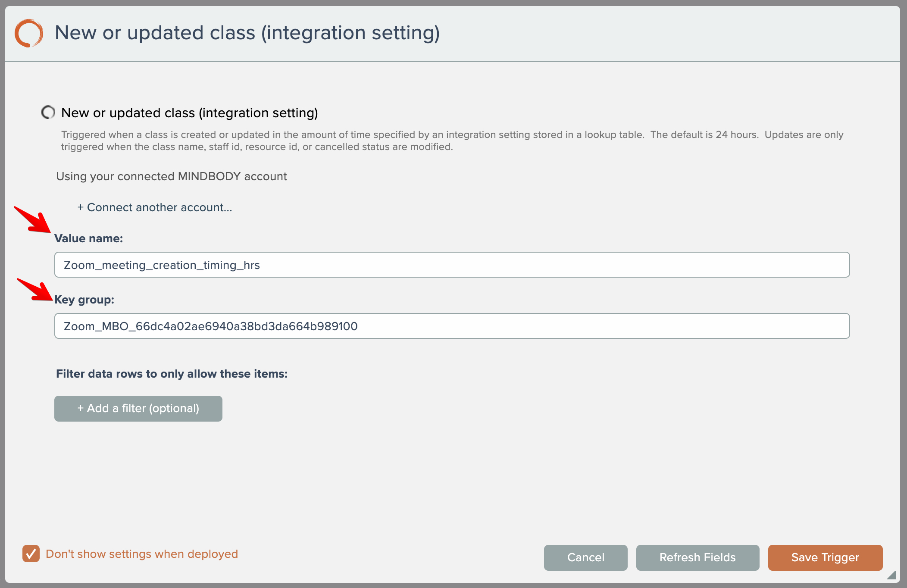Click the dialog resize handle corner
The width and height of the screenshot is (907, 588).
click(891, 575)
